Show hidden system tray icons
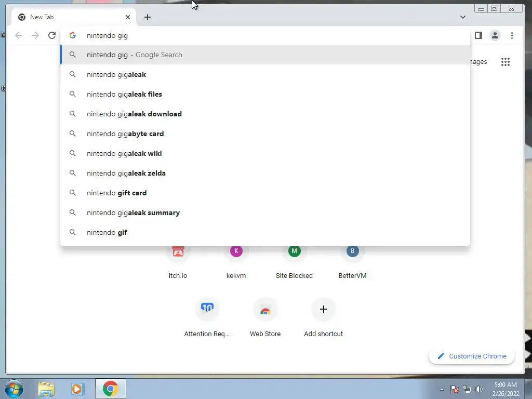This screenshot has width=532, height=399. (442, 389)
